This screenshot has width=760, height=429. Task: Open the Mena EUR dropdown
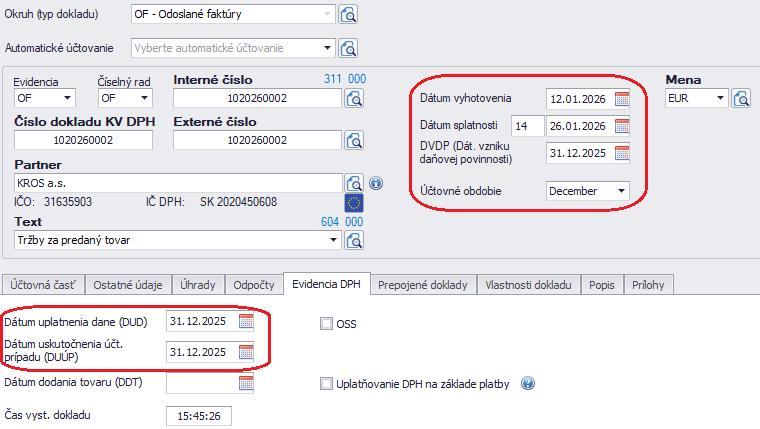pyautogui.click(x=719, y=98)
